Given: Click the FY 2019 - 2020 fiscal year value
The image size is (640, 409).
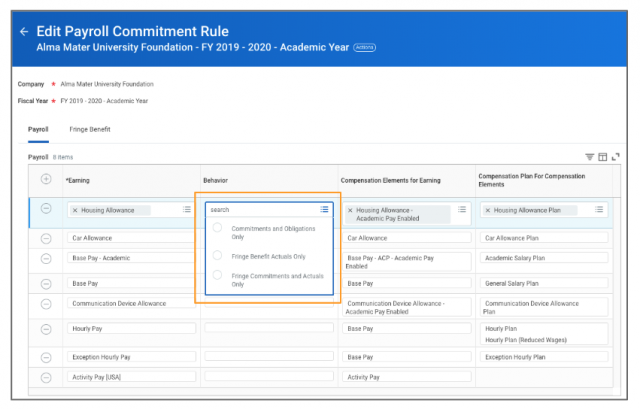Looking at the screenshot, I should [x=104, y=101].
